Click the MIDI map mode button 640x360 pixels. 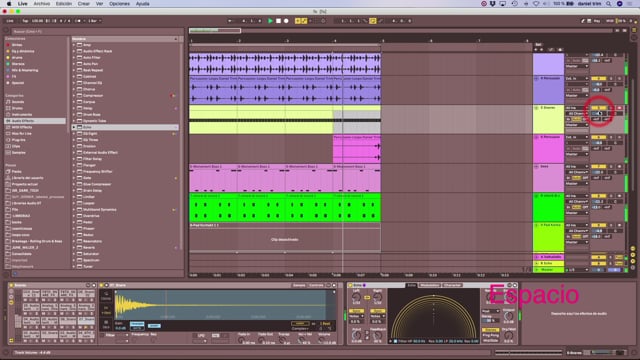tap(610, 21)
